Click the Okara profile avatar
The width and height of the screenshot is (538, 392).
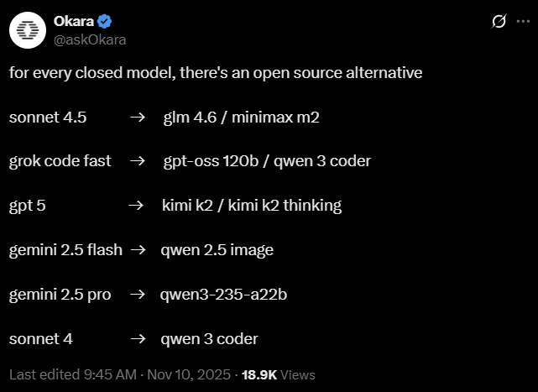28,30
